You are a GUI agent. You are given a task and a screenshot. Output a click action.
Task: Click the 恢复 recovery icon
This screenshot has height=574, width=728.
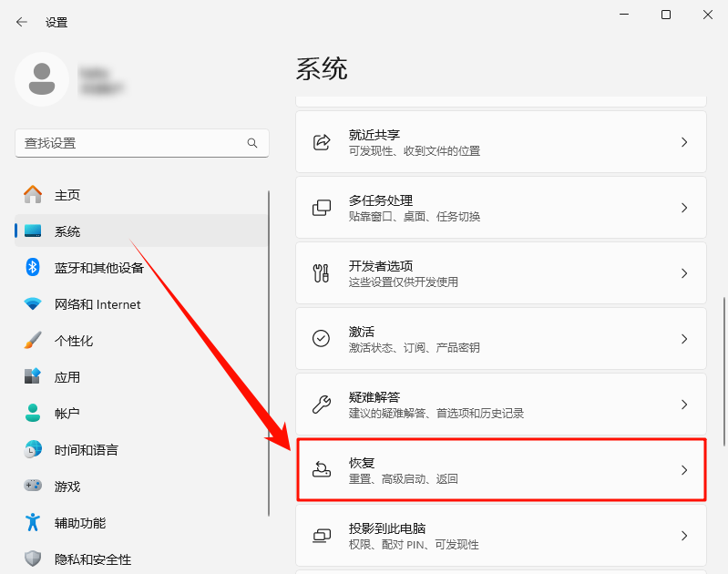[322, 469]
